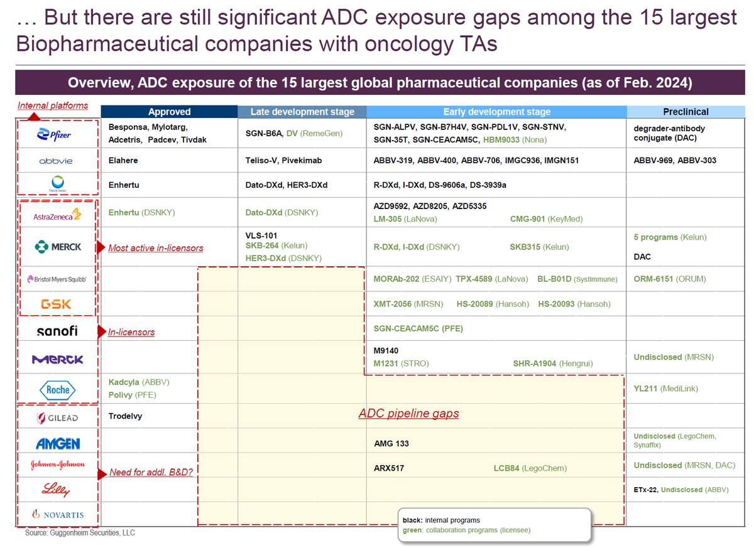Image resolution: width=754 pixels, height=560 pixels.
Task: Click the Gilead company logo
Action: click(x=57, y=417)
